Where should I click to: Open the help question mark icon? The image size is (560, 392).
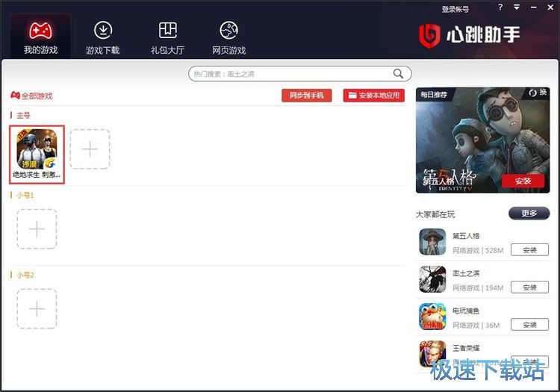500,7
